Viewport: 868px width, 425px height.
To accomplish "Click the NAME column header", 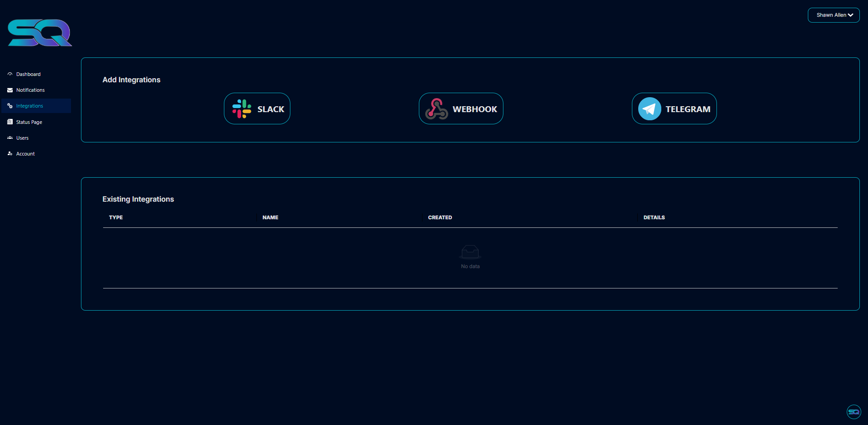I will coord(270,217).
